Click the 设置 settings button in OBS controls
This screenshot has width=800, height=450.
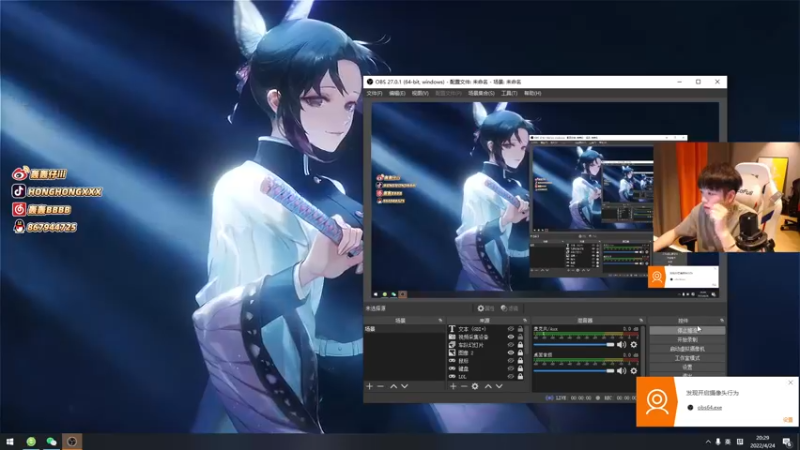pyautogui.click(x=687, y=367)
